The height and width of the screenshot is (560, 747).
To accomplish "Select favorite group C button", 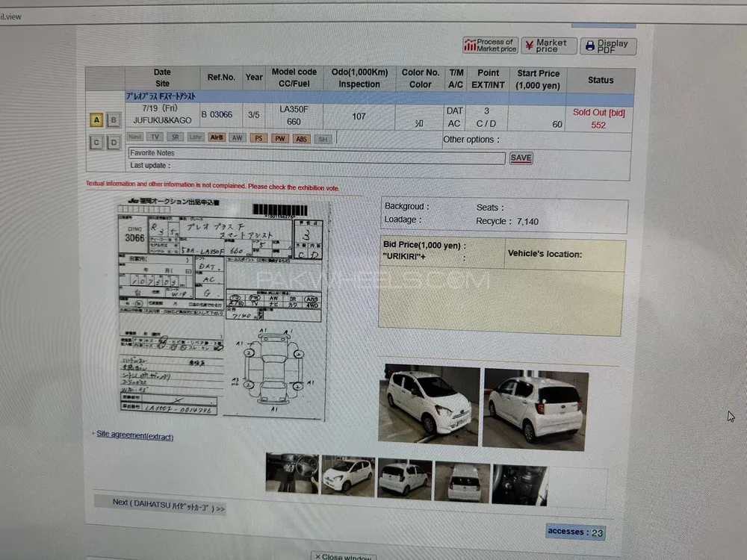I will 96,143.
